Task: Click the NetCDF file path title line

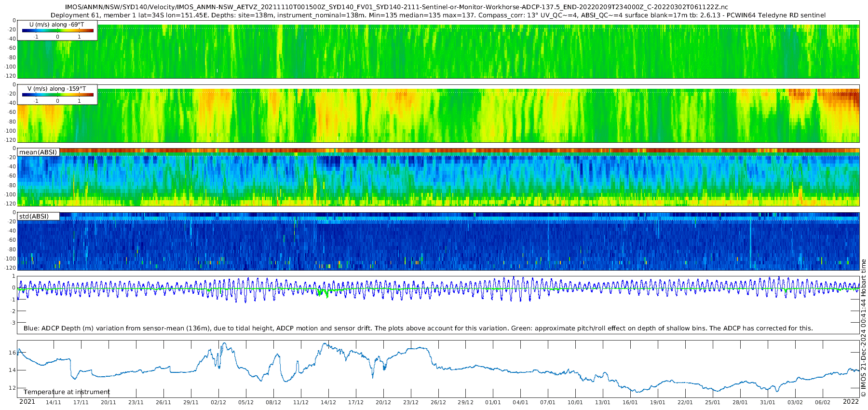Action: click(396, 7)
